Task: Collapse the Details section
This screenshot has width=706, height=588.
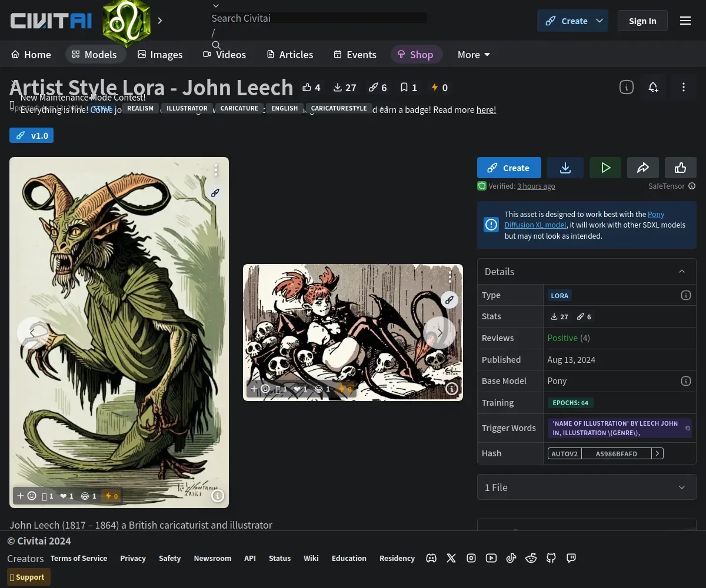Action: click(x=682, y=271)
